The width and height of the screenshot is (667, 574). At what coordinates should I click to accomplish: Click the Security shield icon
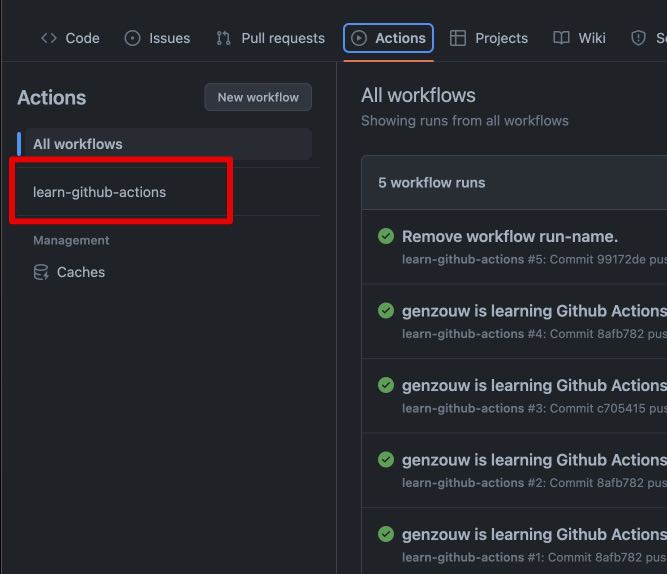coord(638,38)
